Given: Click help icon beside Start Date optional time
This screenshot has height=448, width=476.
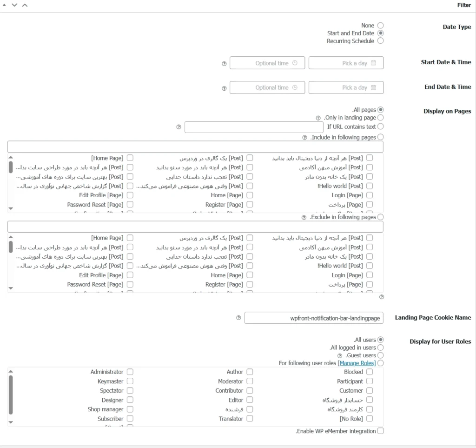Looking at the screenshot, I should (224, 64).
